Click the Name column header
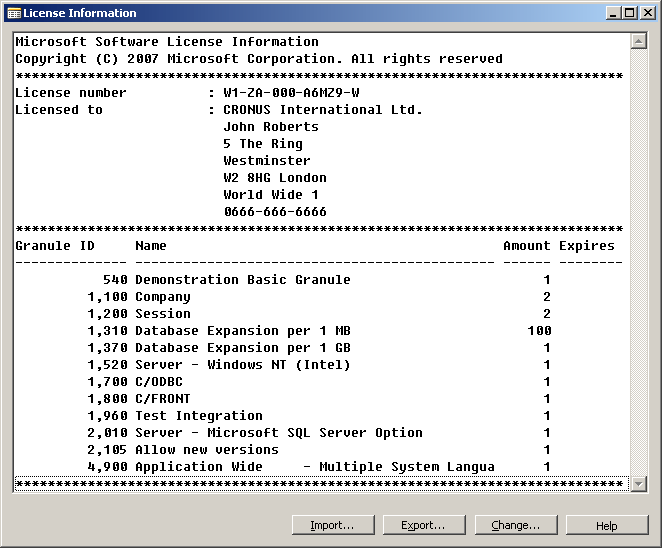Screen dimensions: 662x548 coord(151,246)
